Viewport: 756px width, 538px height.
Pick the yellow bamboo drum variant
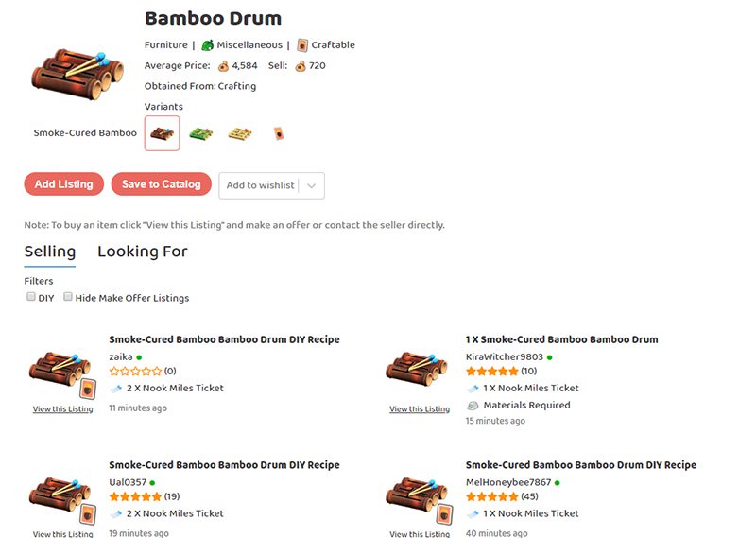[x=239, y=133]
